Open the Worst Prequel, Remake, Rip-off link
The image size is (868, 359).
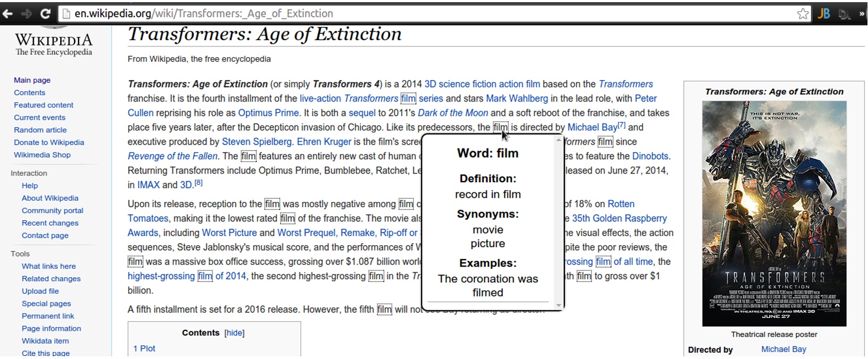(348, 233)
